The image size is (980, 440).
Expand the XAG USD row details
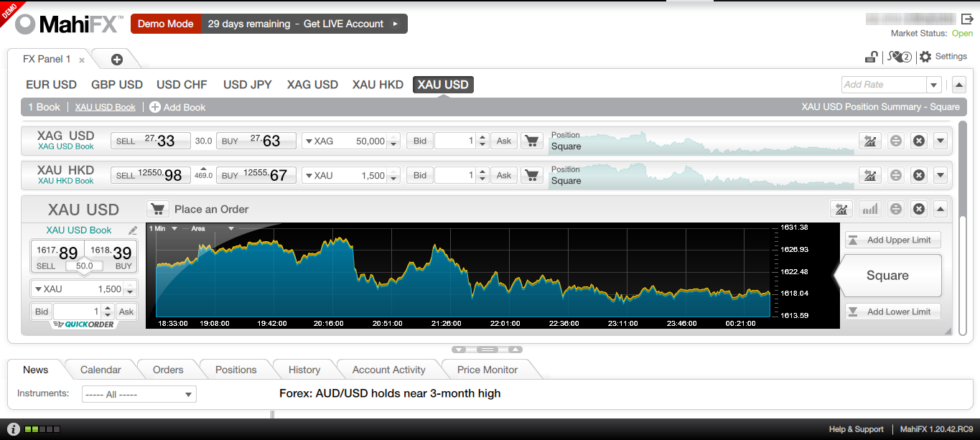[941, 141]
